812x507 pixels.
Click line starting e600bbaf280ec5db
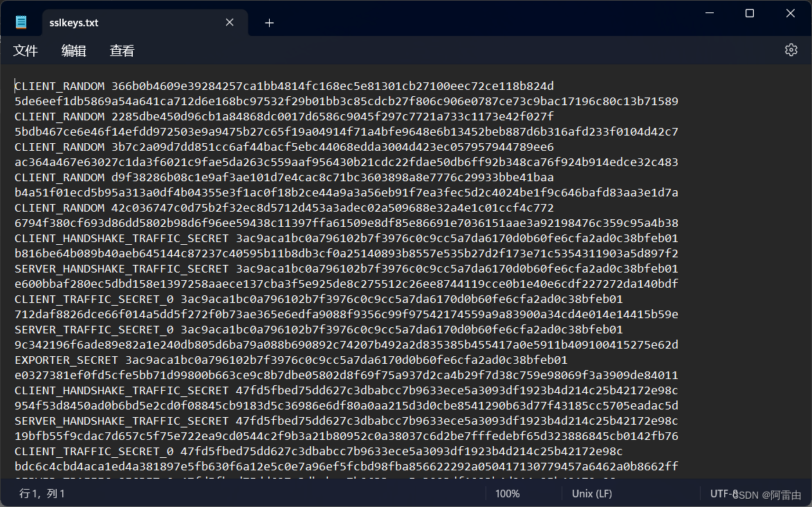[x=347, y=284]
